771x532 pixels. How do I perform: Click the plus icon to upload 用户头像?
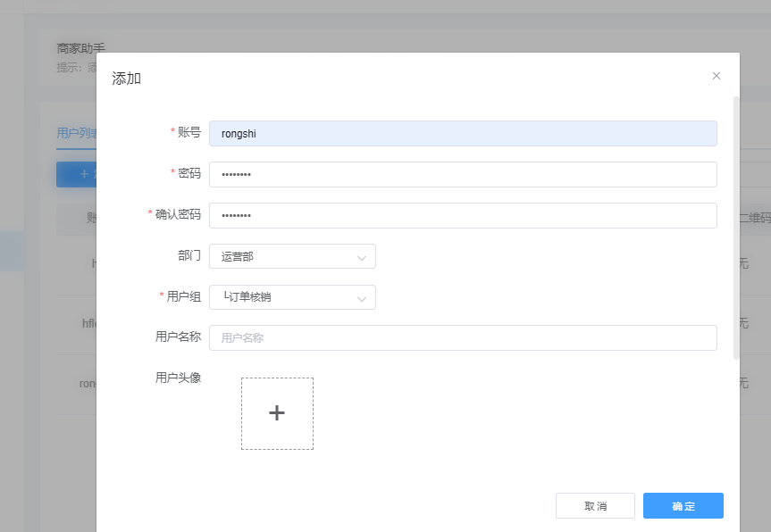[x=277, y=413]
